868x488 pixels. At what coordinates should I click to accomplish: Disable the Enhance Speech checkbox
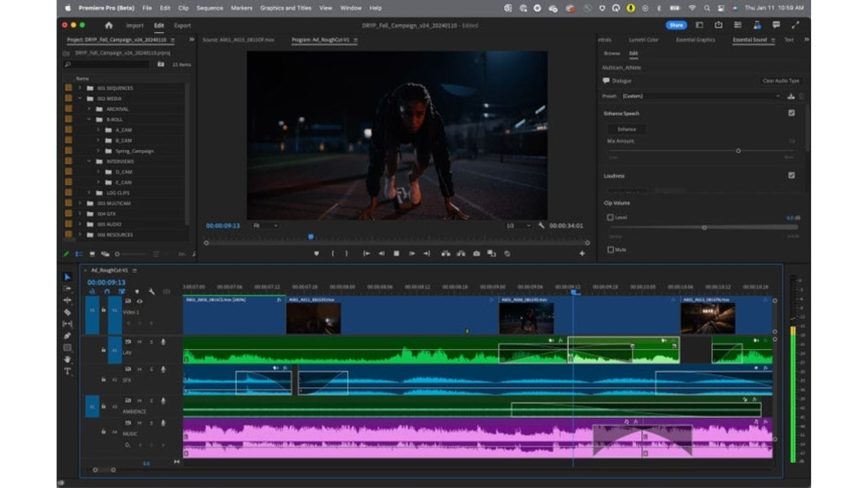tap(791, 113)
